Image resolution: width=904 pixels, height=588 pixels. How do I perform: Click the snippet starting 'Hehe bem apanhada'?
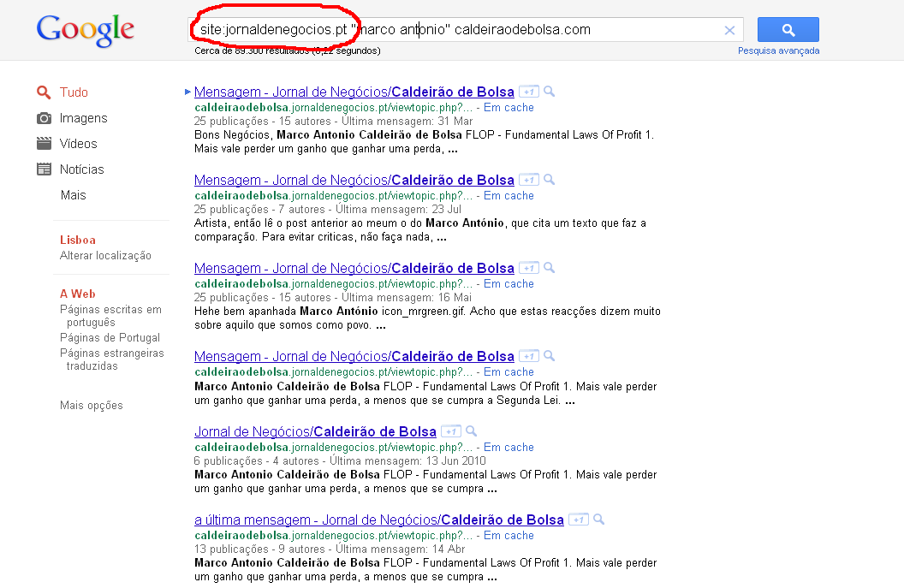point(427,318)
